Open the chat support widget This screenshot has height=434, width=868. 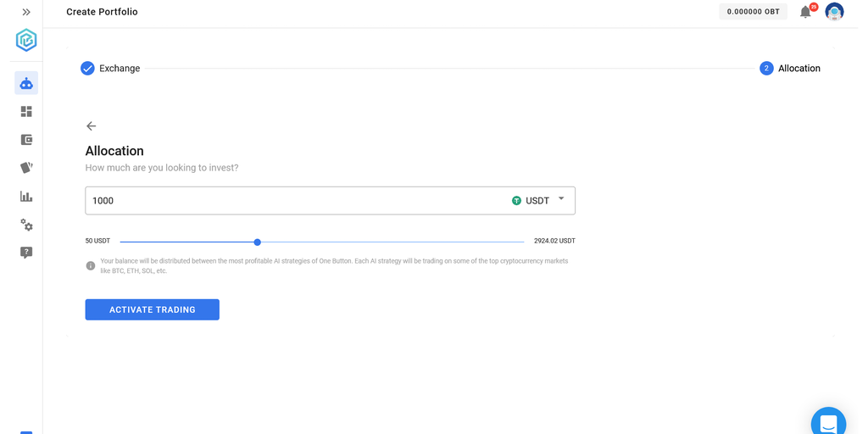828,423
